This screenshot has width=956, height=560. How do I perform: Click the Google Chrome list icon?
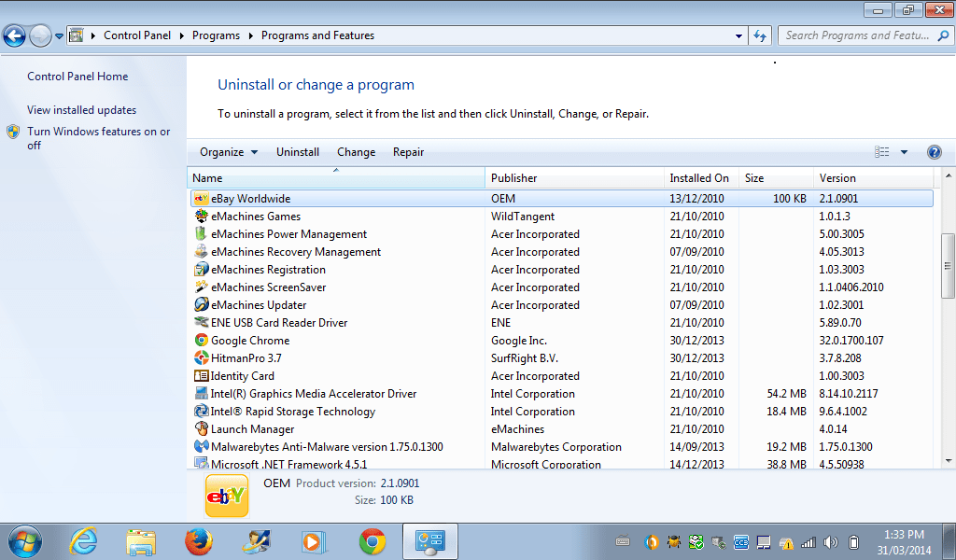[202, 340]
